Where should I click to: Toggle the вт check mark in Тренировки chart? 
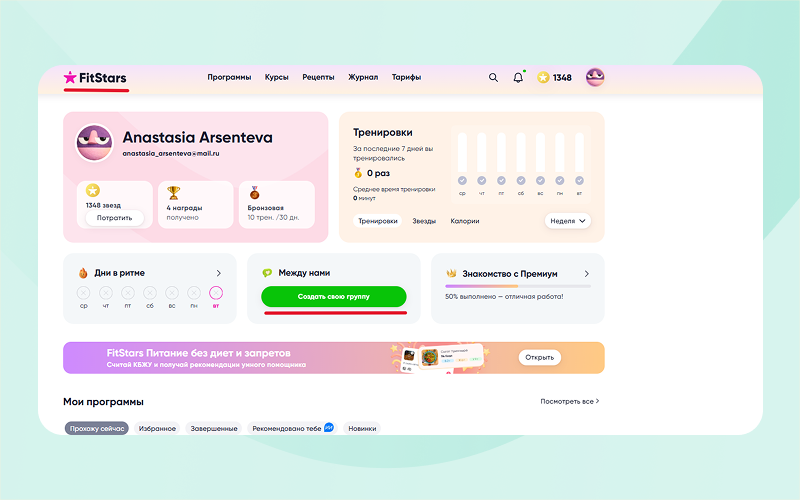click(x=580, y=181)
